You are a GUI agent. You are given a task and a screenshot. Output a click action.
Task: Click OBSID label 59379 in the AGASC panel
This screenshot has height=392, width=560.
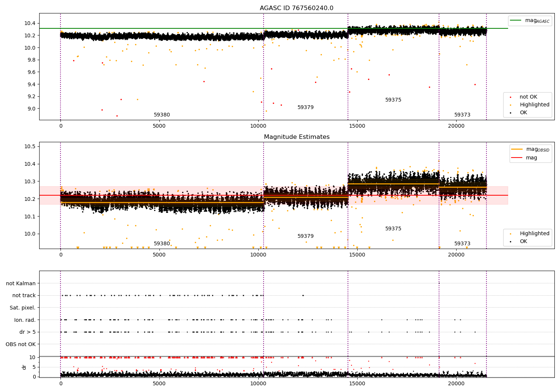305,108
